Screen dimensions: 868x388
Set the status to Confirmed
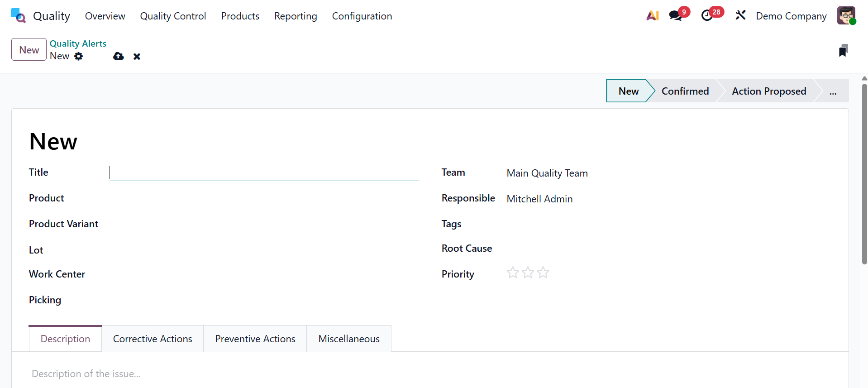pos(685,91)
